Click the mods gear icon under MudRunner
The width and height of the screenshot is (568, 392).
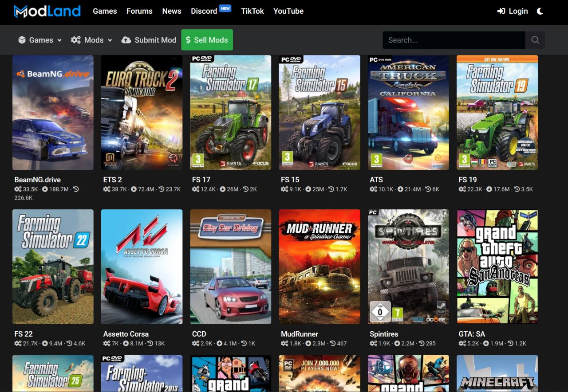(x=284, y=344)
